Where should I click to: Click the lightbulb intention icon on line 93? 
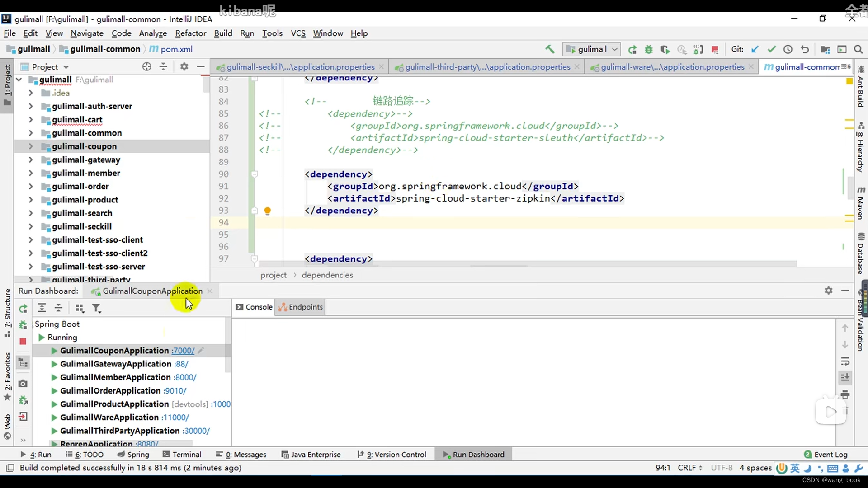267,211
